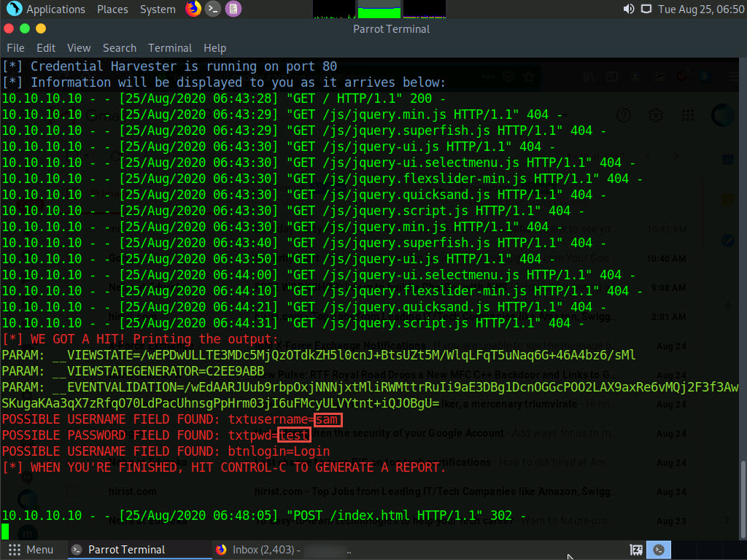Open the terminal launcher in the top panel
This screenshot has width=747, height=560.
213,9
